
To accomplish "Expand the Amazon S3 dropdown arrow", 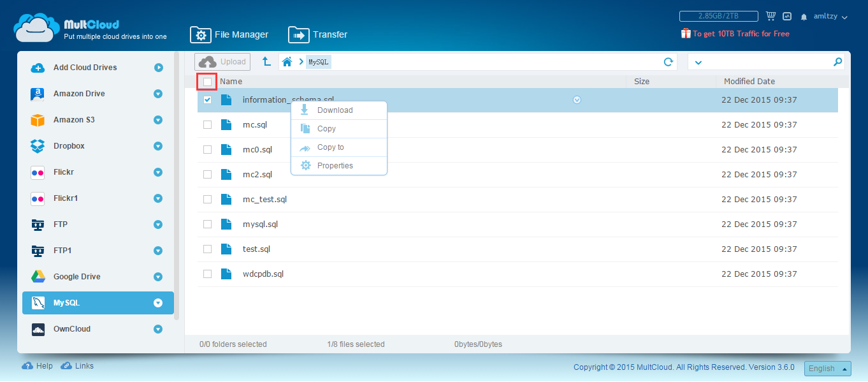I will point(158,120).
